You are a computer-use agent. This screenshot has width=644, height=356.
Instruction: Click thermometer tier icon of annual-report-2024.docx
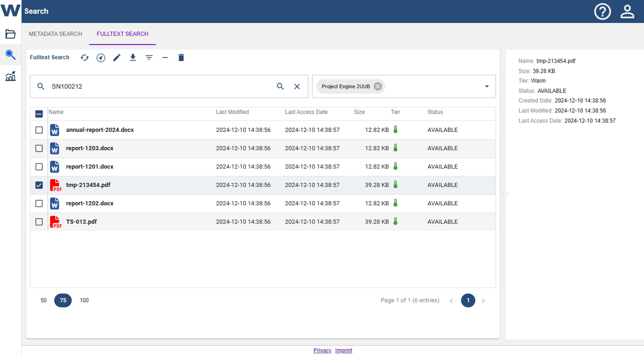(395, 130)
